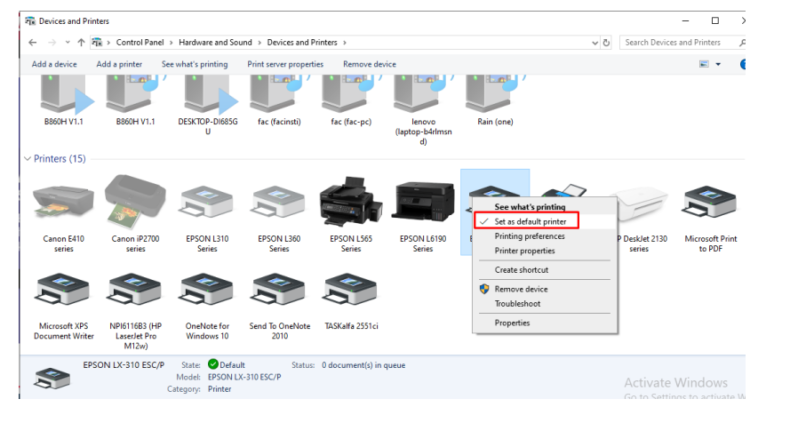This screenshot has height=431, width=790.
Task: Click Add a printer in toolbar
Action: (x=119, y=64)
